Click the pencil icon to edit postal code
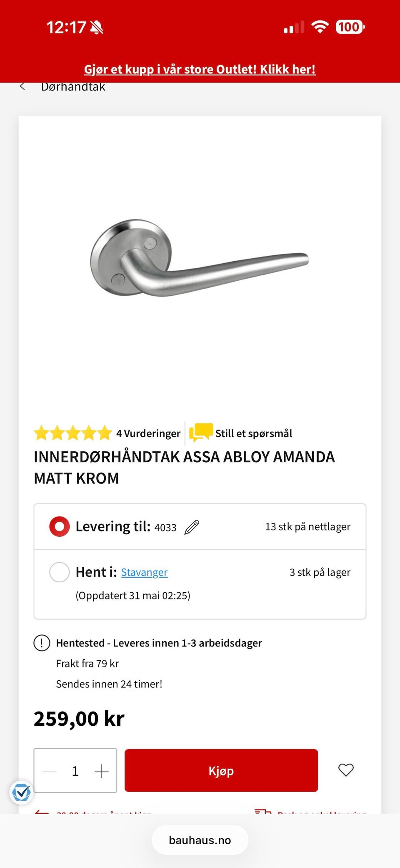This screenshot has height=868, width=400. pyautogui.click(x=192, y=527)
